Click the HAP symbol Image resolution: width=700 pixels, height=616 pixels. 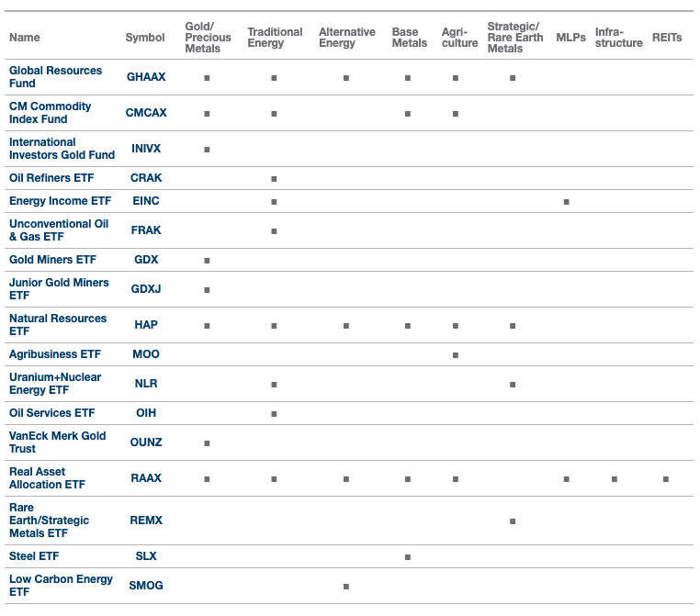click(146, 325)
